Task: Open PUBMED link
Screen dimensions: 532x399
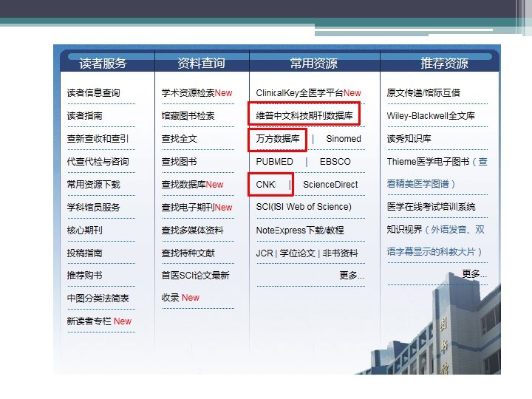Action: point(274,162)
